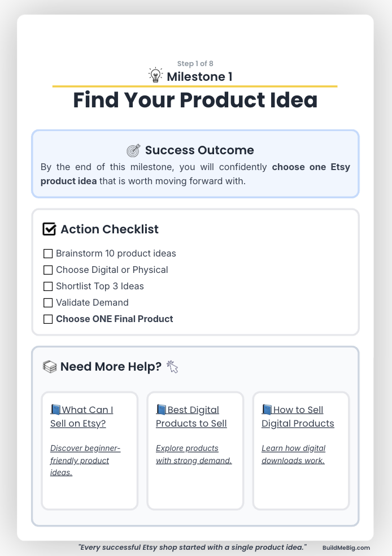Click the BuildMeBig.com footer text
The width and height of the screenshot is (392, 556).
[346, 548]
